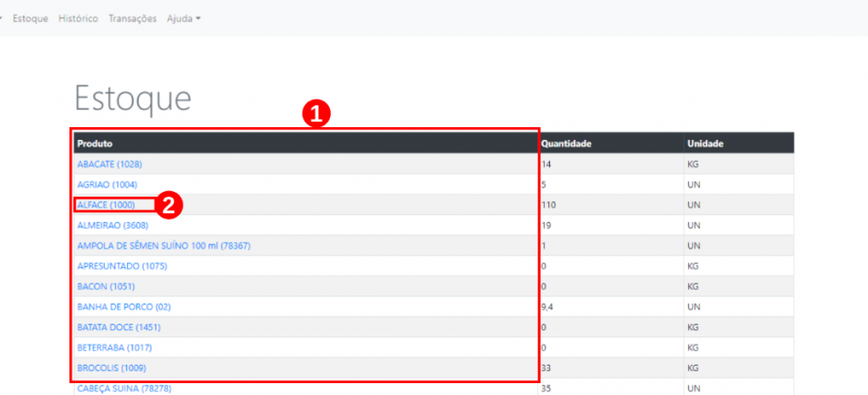The width and height of the screenshot is (868, 395).
Task: Open product BACON (1051)
Action: pos(106,286)
